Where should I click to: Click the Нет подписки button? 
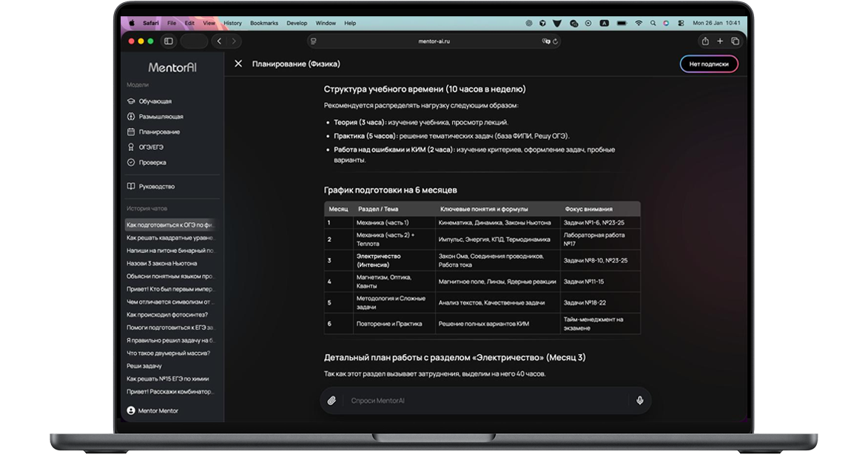point(708,64)
